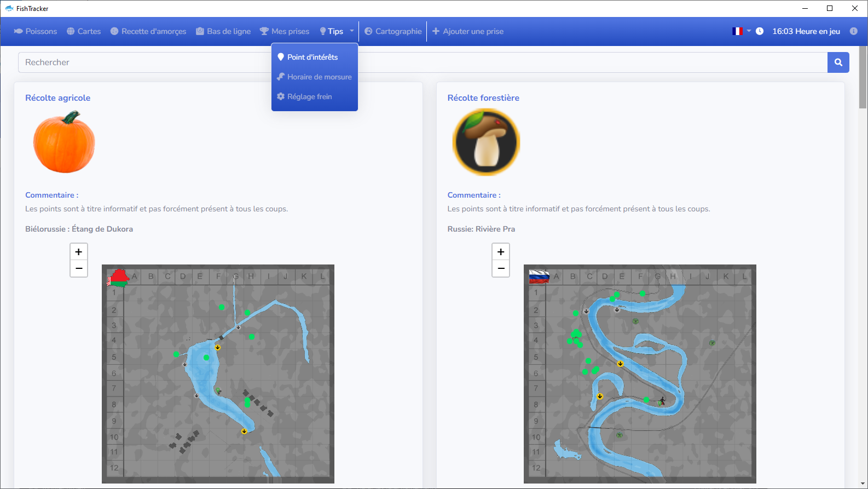
Task: Click the info circle icon
Action: pyautogui.click(x=853, y=31)
